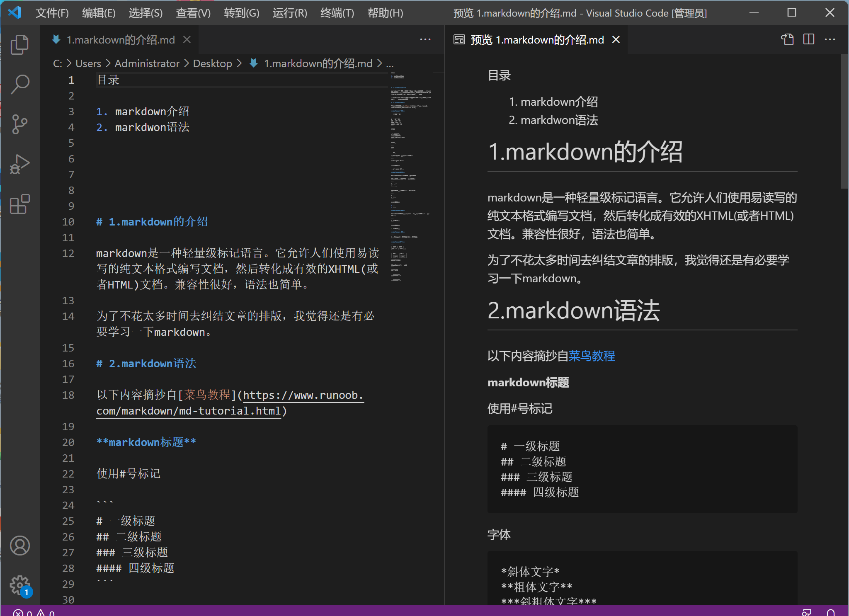Click the Show Source icon in preview toolbar
The image size is (849, 616).
click(x=787, y=39)
